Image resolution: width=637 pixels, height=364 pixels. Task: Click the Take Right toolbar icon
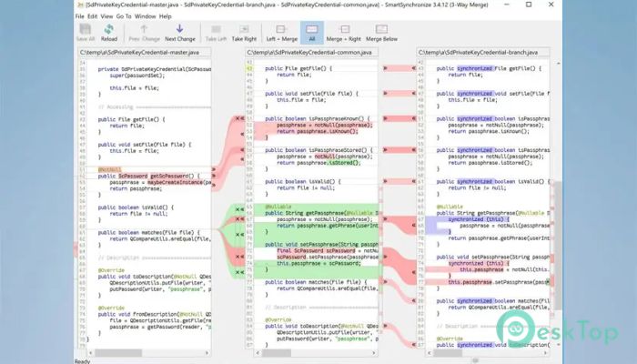[x=244, y=33]
